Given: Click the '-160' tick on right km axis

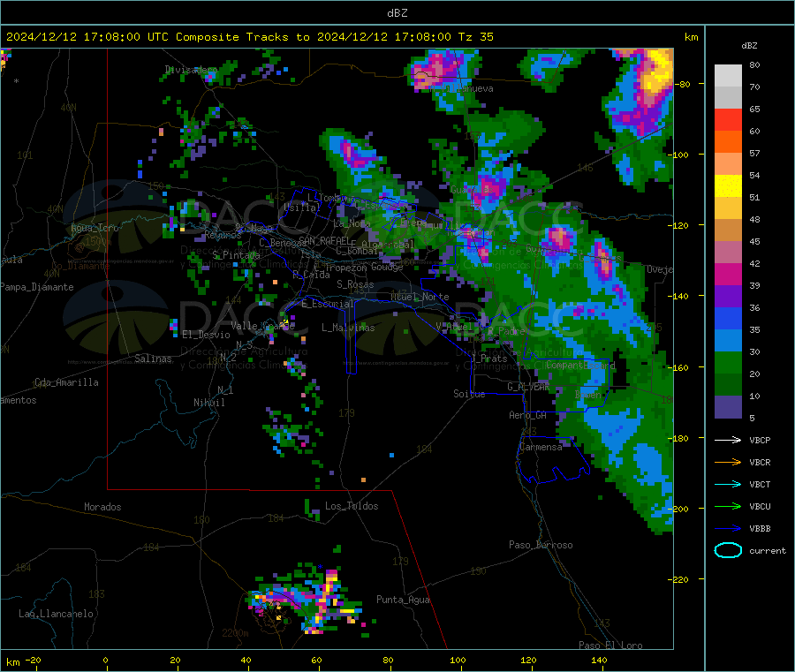Looking at the screenshot, I should tap(679, 367).
